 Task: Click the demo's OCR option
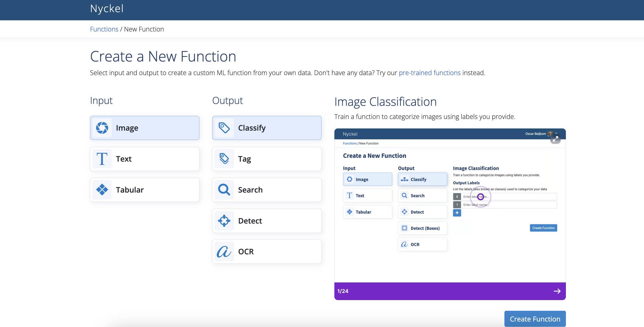click(422, 245)
